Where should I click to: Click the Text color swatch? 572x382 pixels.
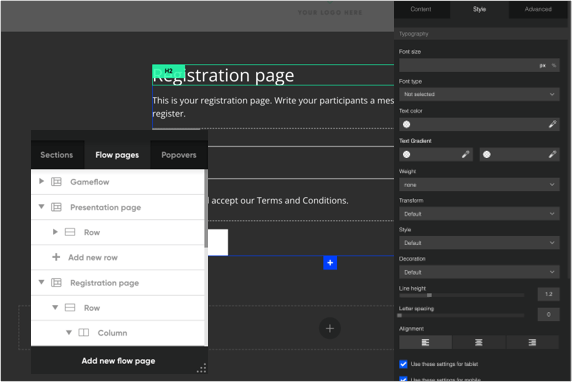[406, 124]
